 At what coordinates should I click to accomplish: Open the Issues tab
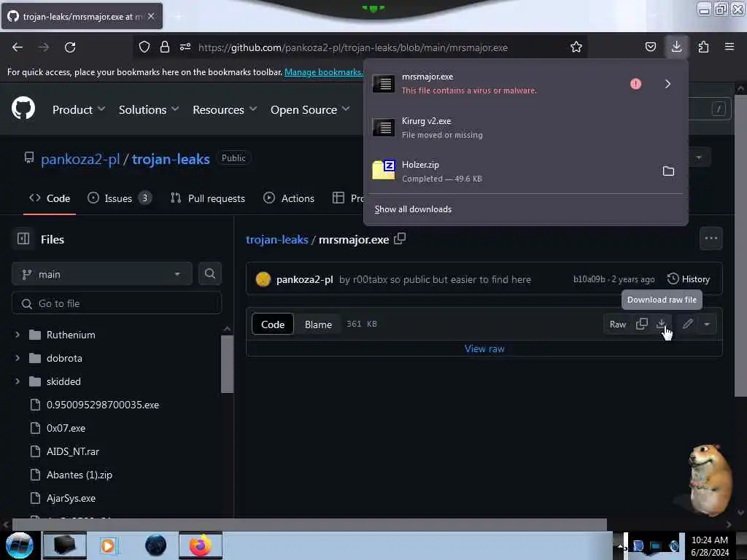pyautogui.click(x=120, y=198)
